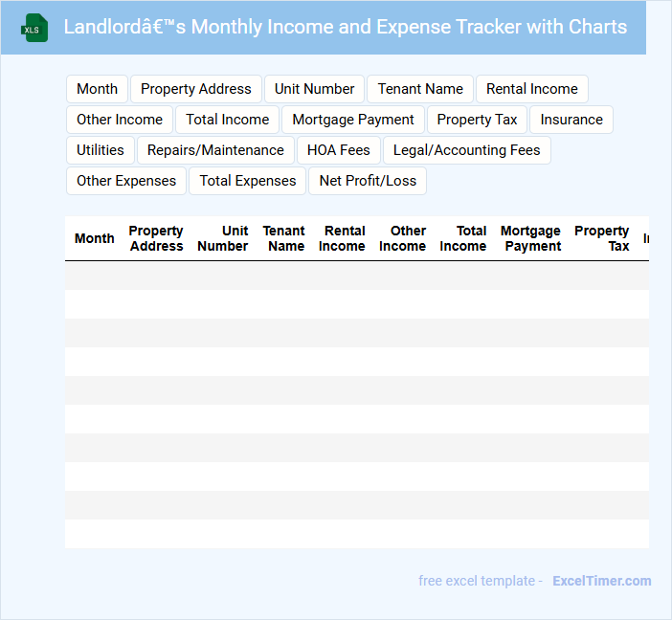Image resolution: width=672 pixels, height=620 pixels.
Task: Click the Rental Income tag
Action: click(x=532, y=89)
